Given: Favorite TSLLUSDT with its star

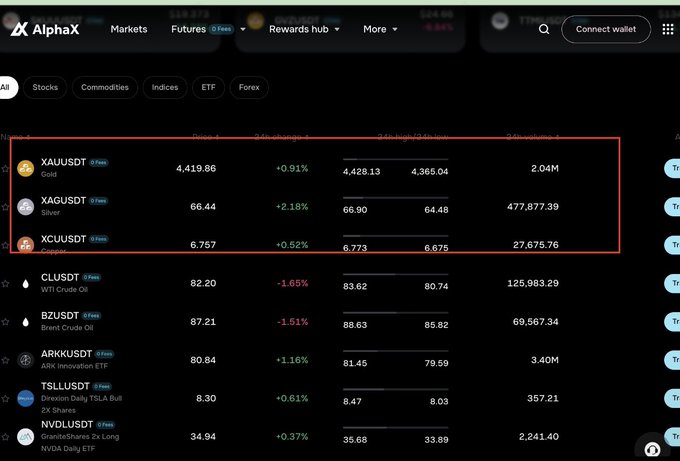Looking at the screenshot, I should tap(5, 399).
